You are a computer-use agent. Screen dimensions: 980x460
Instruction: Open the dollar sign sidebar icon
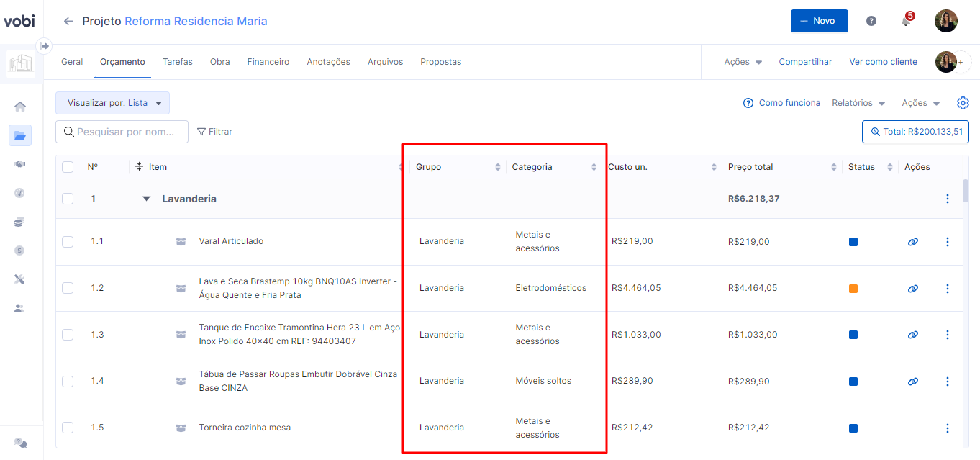pyautogui.click(x=20, y=251)
